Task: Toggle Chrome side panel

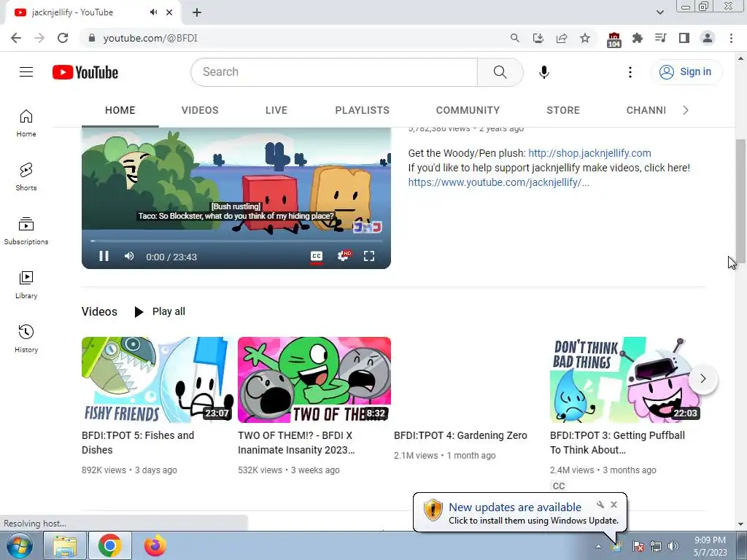Action: (684, 38)
